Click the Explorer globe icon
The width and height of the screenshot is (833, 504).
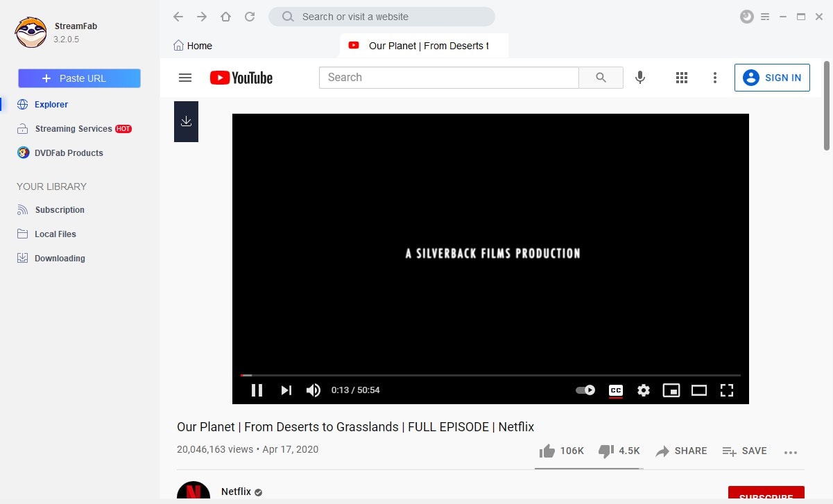(22, 105)
